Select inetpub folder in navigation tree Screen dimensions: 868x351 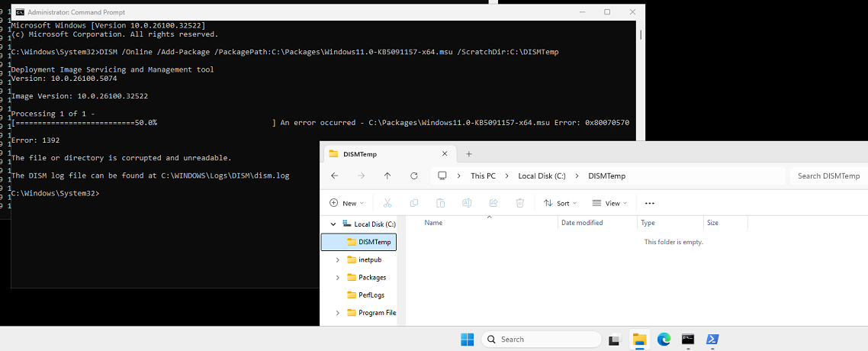click(370, 259)
